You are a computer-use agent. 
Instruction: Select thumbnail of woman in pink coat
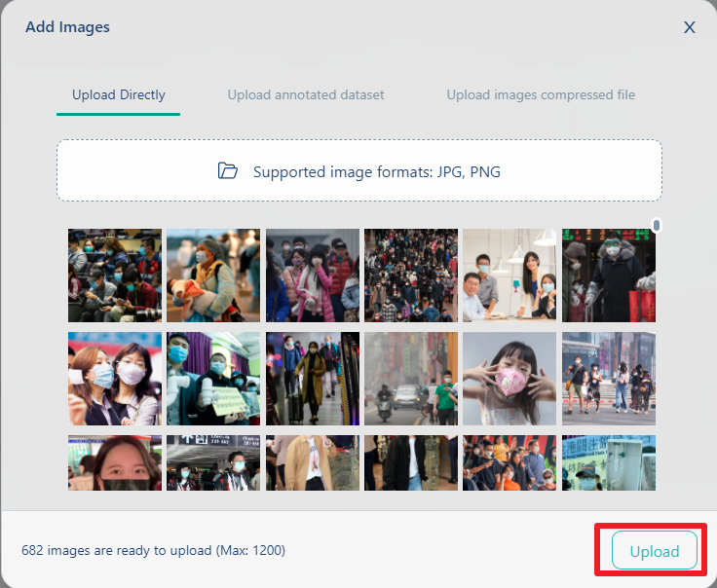click(x=313, y=276)
